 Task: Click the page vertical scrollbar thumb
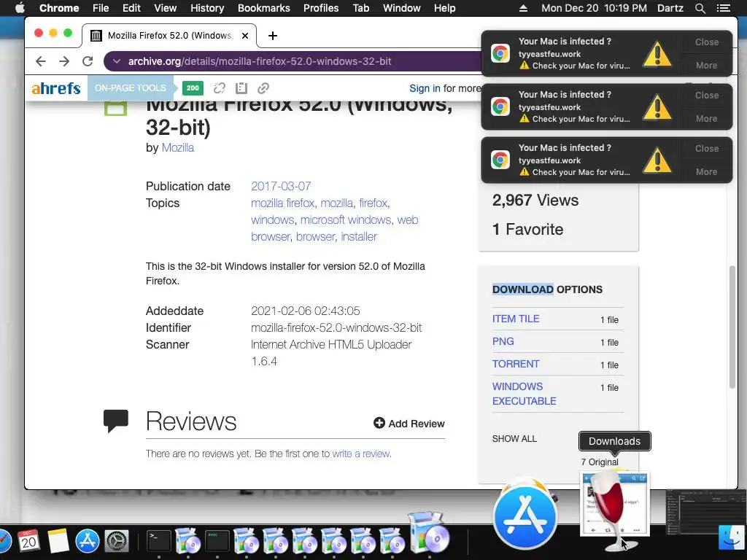732,327
